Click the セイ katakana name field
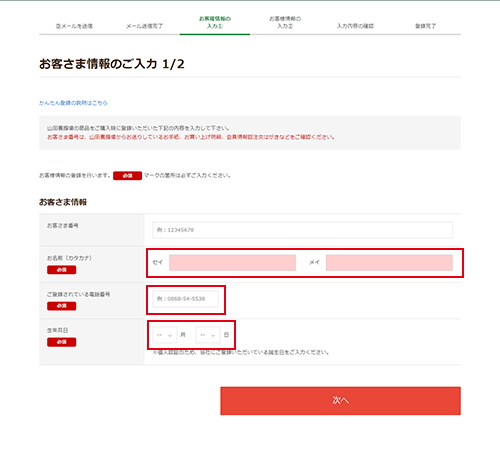The image size is (500, 457). [232, 263]
